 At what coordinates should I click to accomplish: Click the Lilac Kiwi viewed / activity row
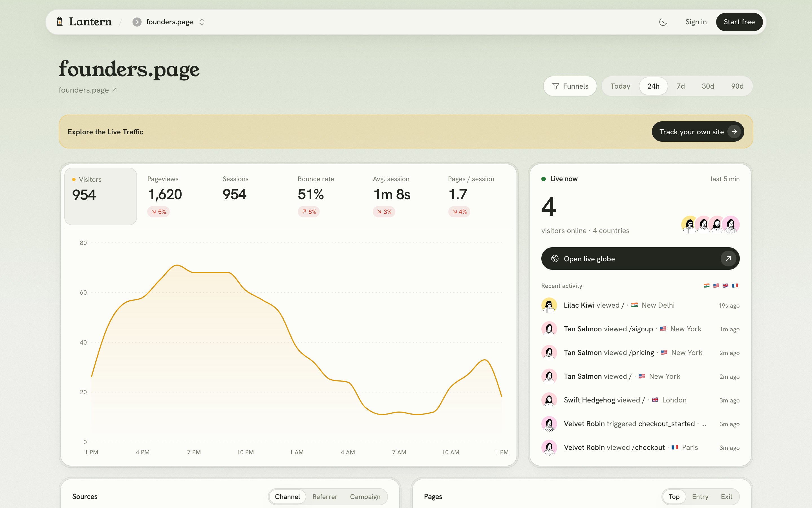click(x=640, y=305)
